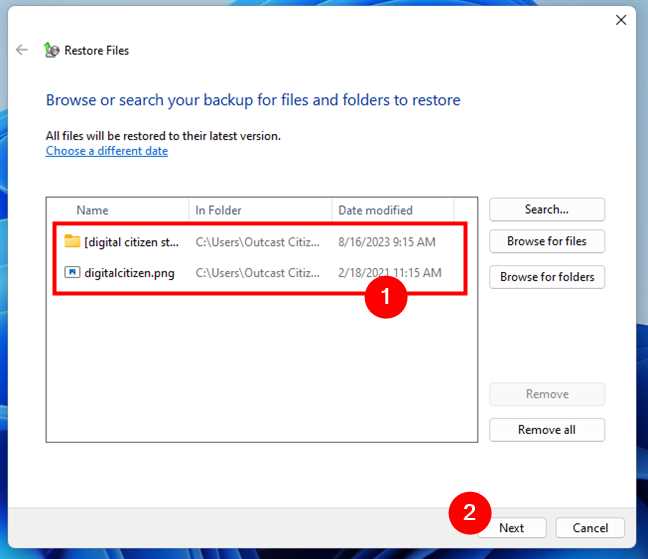Click the Remove all button
This screenshot has height=559, width=648.
547,430
